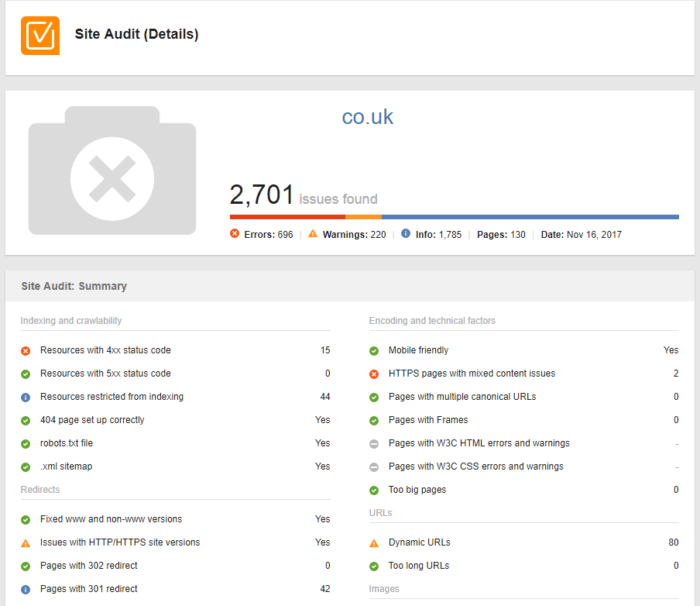Click the missing screenshot placeholder thumbnail
Screen dimensions: 700x606
(x=112, y=170)
